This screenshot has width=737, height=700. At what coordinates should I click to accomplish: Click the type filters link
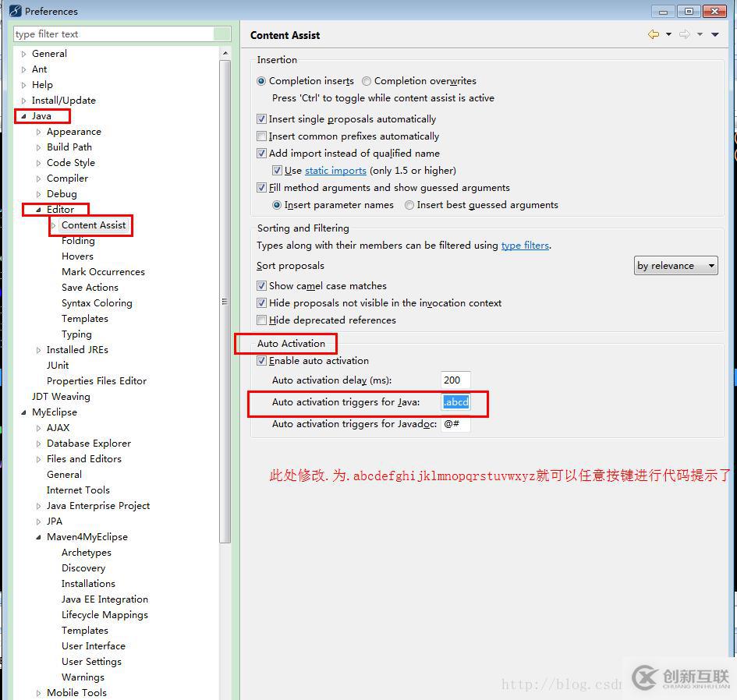coord(525,245)
